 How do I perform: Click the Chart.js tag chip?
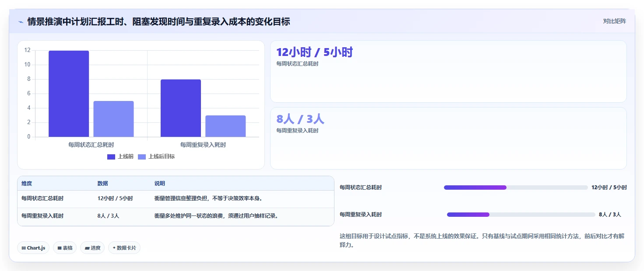[x=33, y=248]
